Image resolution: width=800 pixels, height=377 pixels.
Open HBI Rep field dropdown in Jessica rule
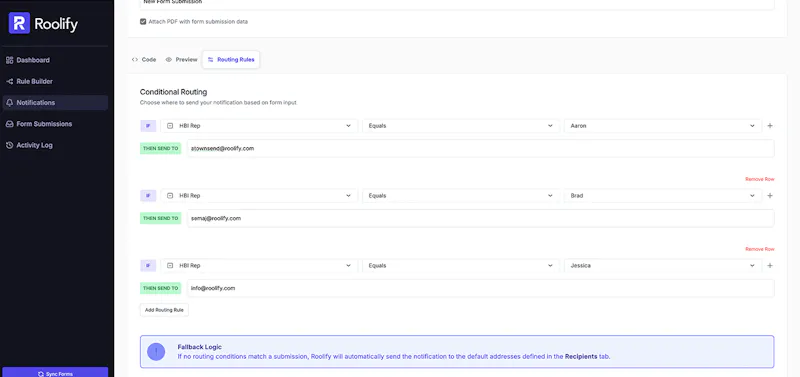[259, 266]
